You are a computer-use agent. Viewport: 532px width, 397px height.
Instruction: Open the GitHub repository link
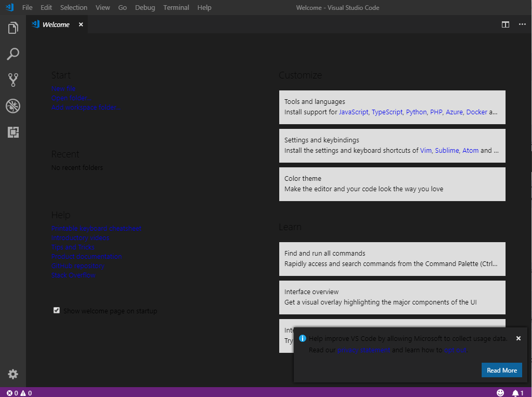point(78,266)
